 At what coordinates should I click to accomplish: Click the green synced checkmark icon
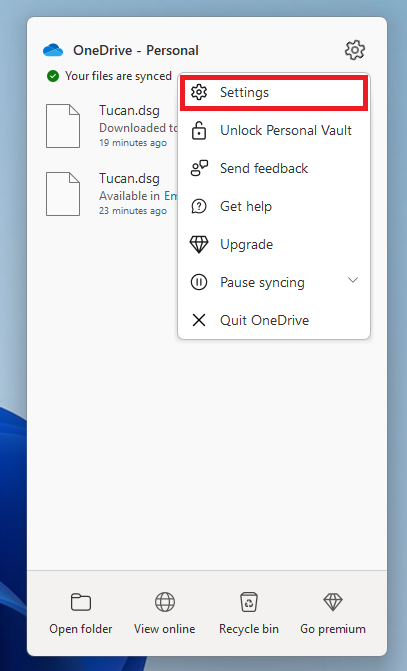coord(53,76)
